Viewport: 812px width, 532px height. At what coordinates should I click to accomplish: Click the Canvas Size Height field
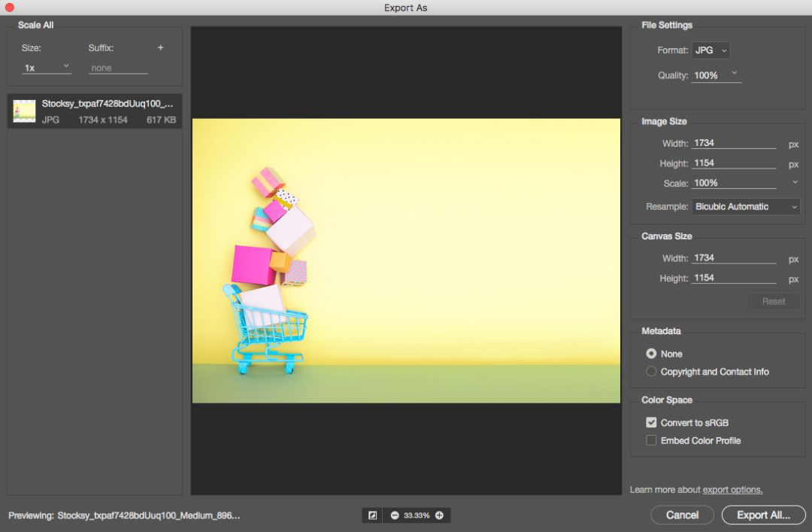pos(734,278)
